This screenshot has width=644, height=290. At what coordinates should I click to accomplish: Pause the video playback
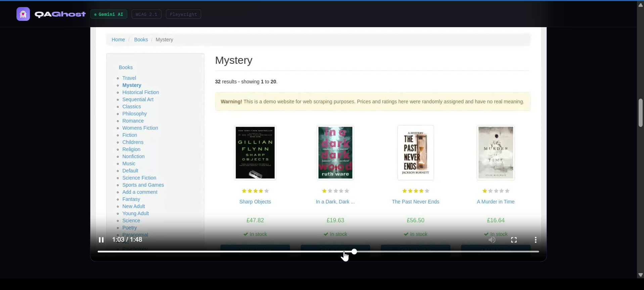(x=101, y=240)
